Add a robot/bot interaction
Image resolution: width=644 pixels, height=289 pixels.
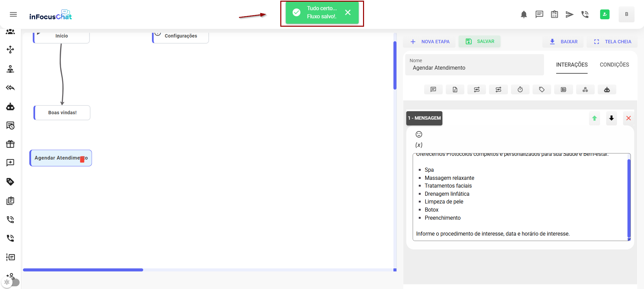(x=607, y=90)
